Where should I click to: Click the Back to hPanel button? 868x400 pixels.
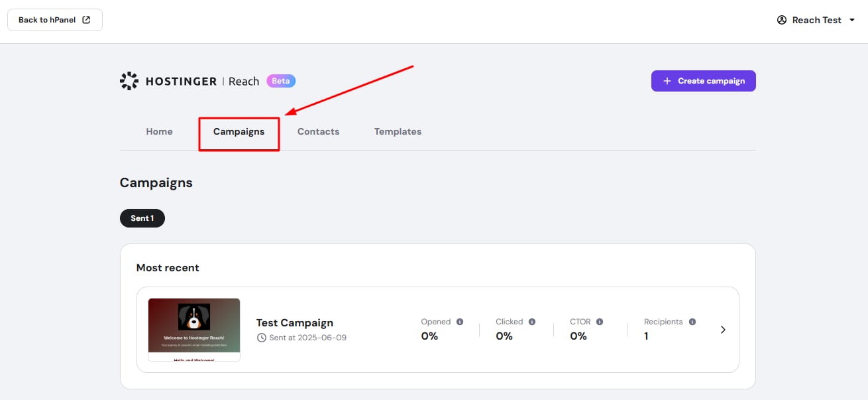click(x=55, y=20)
